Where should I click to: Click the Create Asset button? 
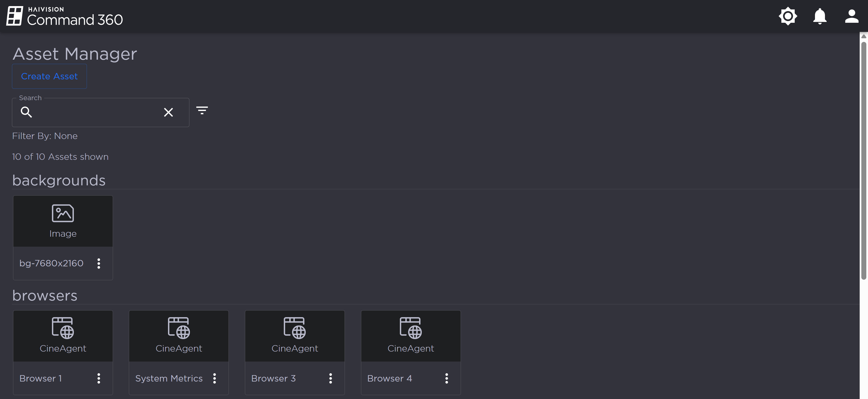point(49,76)
